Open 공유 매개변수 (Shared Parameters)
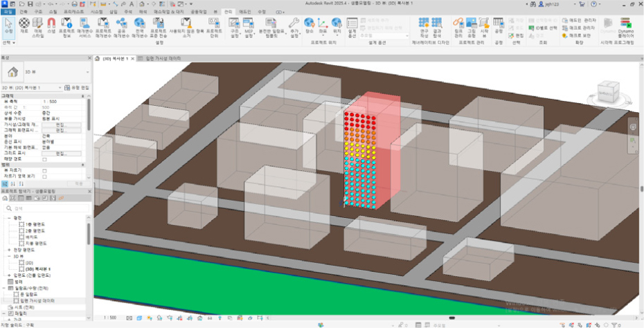This screenshot has height=328, width=644. coord(120,27)
